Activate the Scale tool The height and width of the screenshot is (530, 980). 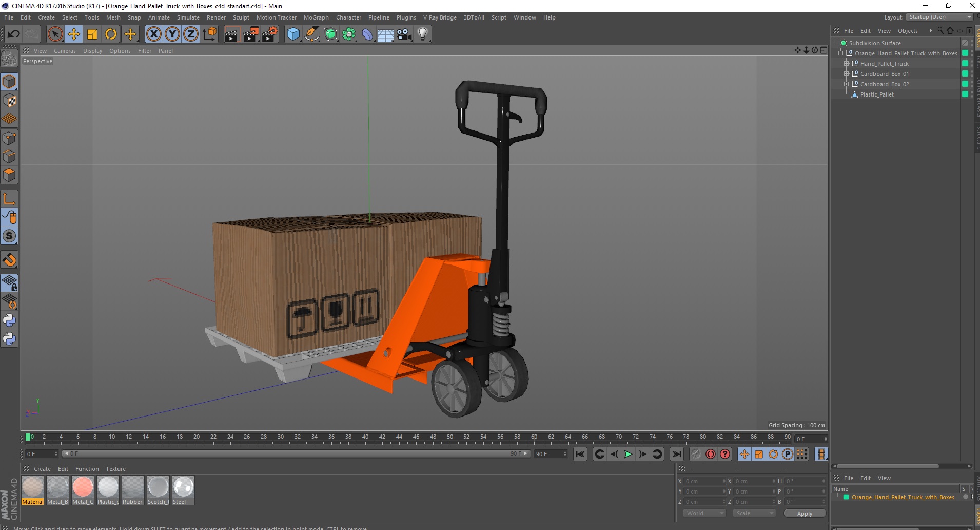(92, 34)
